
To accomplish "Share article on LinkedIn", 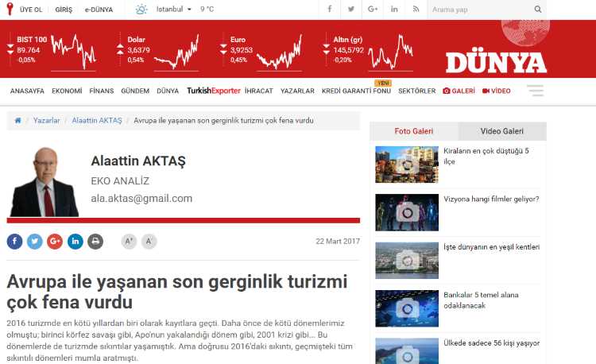I will point(75,242).
